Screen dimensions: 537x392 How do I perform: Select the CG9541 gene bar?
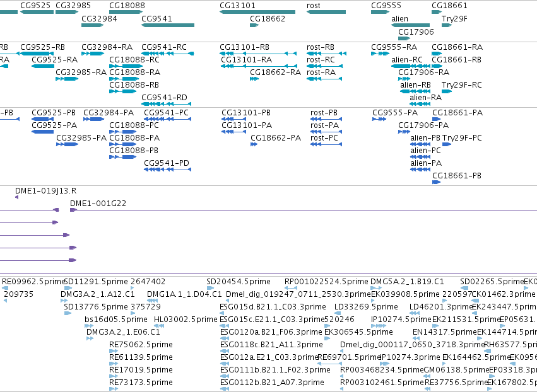(x=168, y=25)
